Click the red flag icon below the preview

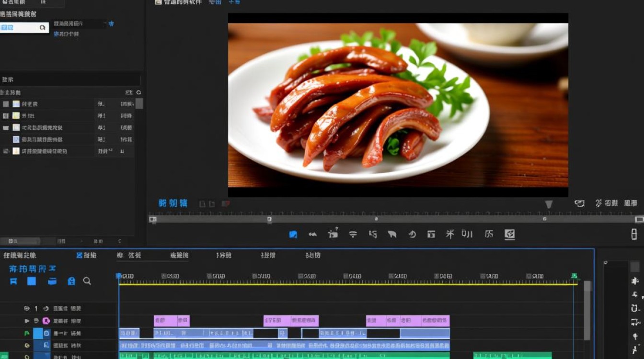(x=225, y=204)
